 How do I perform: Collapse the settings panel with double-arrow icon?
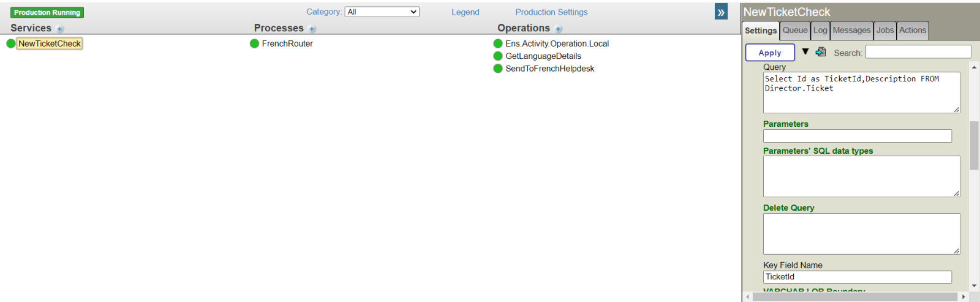[721, 12]
